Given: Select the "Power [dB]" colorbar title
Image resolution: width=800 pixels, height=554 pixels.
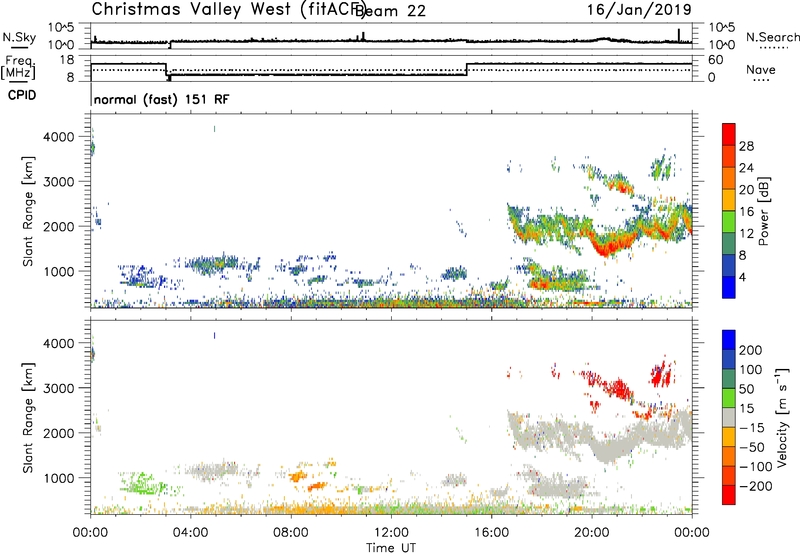Looking at the screenshot, I should click(763, 212).
